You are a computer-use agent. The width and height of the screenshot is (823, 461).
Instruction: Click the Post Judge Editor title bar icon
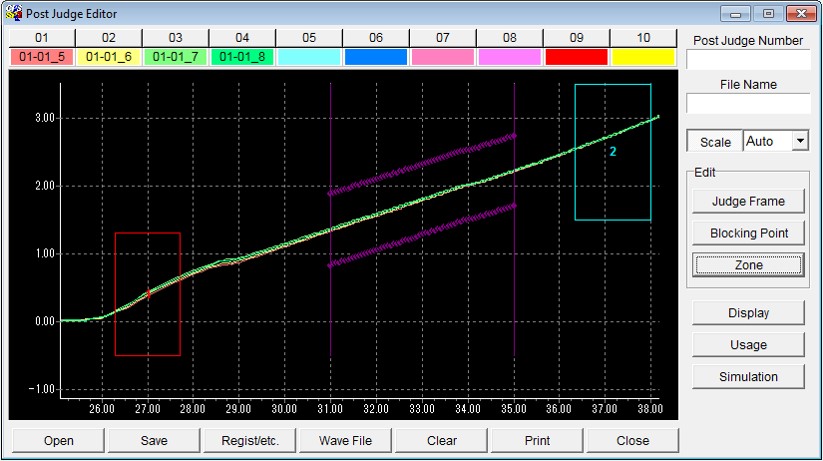click(12, 14)
